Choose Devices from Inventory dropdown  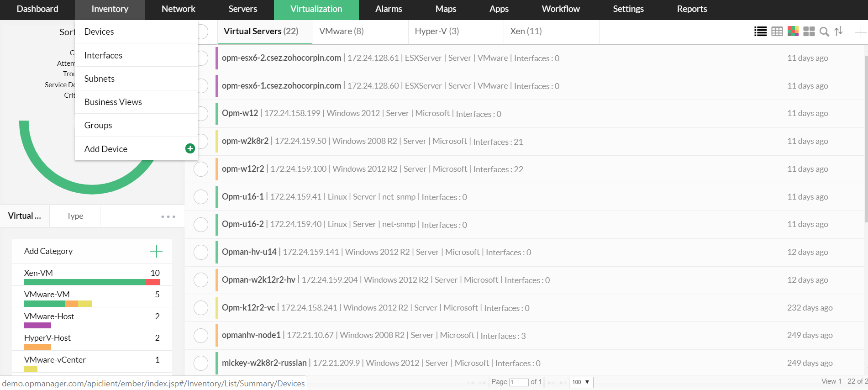point(137,32)
